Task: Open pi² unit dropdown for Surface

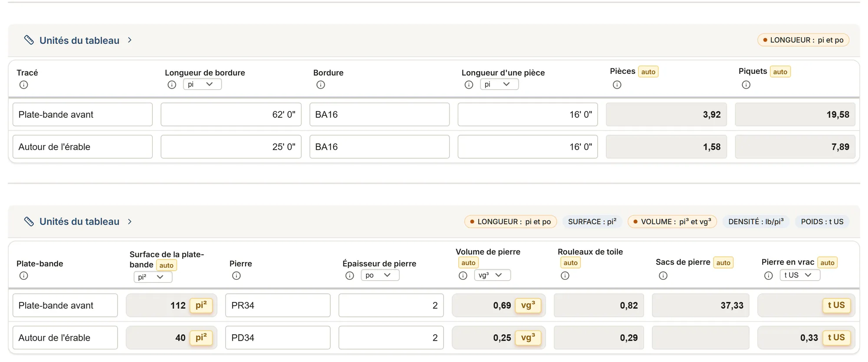Action: pyautogui.click(x=153, y=277)
